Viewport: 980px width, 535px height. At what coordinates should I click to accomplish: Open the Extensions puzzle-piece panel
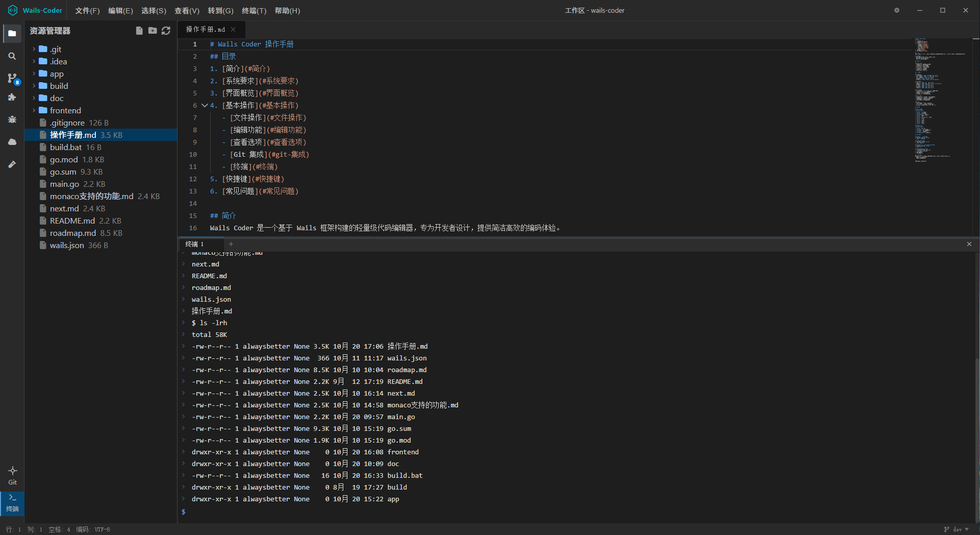(12, 97)
